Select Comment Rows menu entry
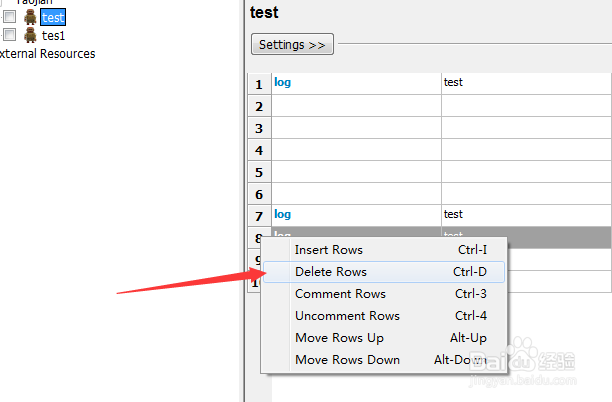This screenshot has height=402, width=612. click(x=340, y=294)
